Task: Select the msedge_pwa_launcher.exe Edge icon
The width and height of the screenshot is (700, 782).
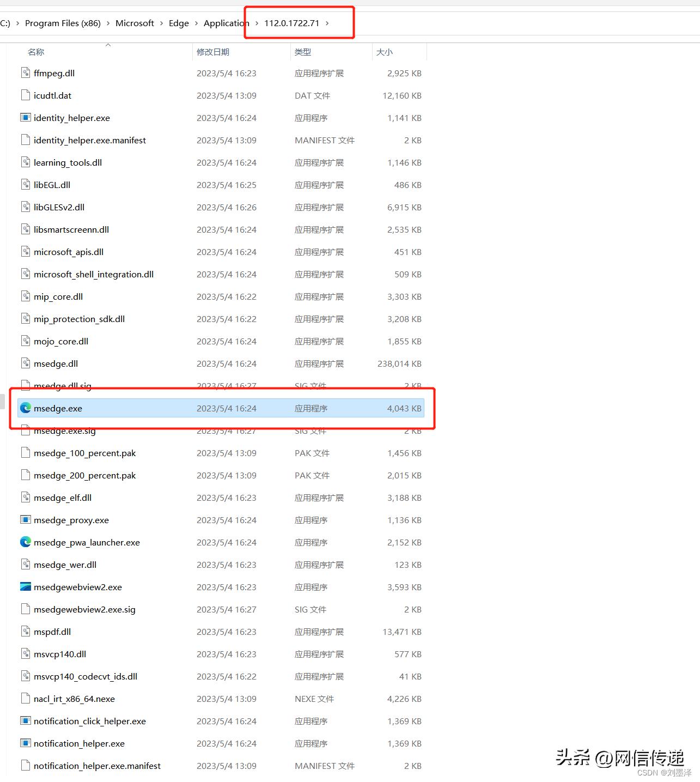Action: pyautogui.click(x=26, y=542)
